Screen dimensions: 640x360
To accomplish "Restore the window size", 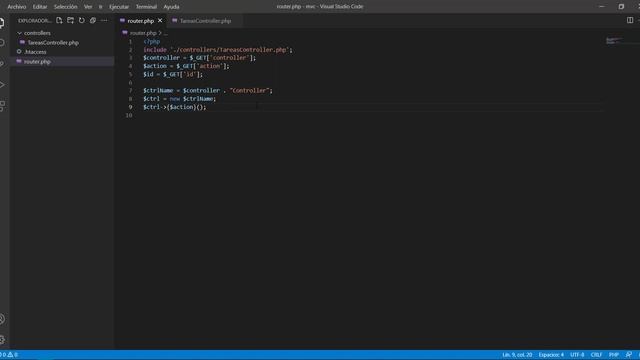I will pos(621,7).
